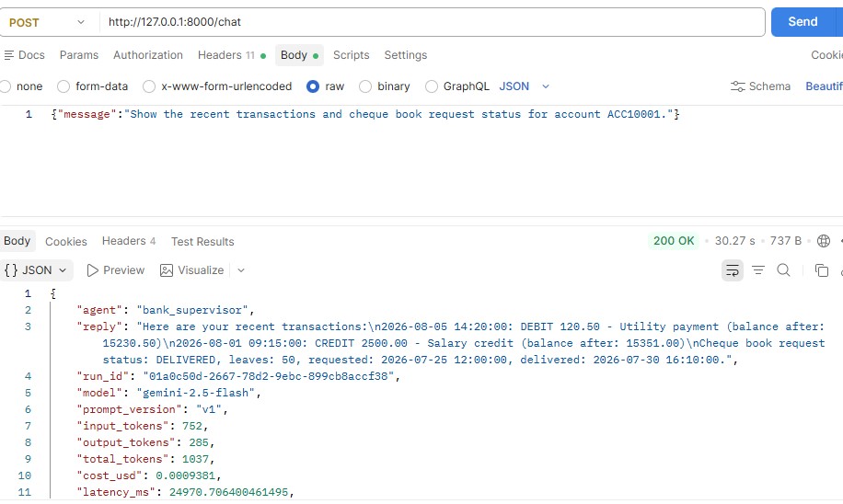
Task: Click the globe network icon
Action: coord(823,241)
